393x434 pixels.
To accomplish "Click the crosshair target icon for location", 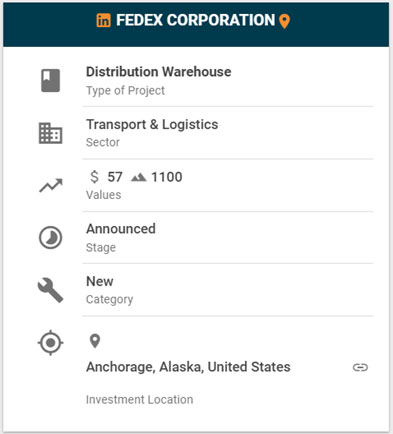I will click(x=50, y=342).
